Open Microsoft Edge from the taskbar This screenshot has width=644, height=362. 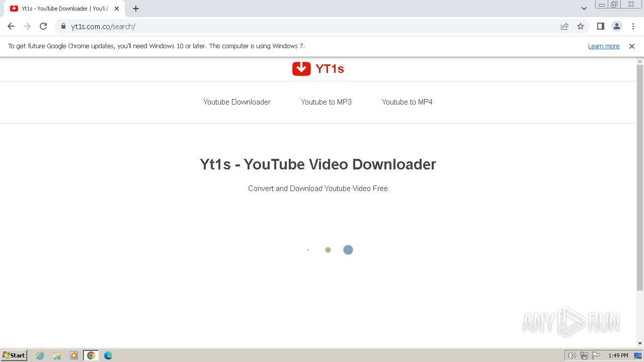(108, 355)
